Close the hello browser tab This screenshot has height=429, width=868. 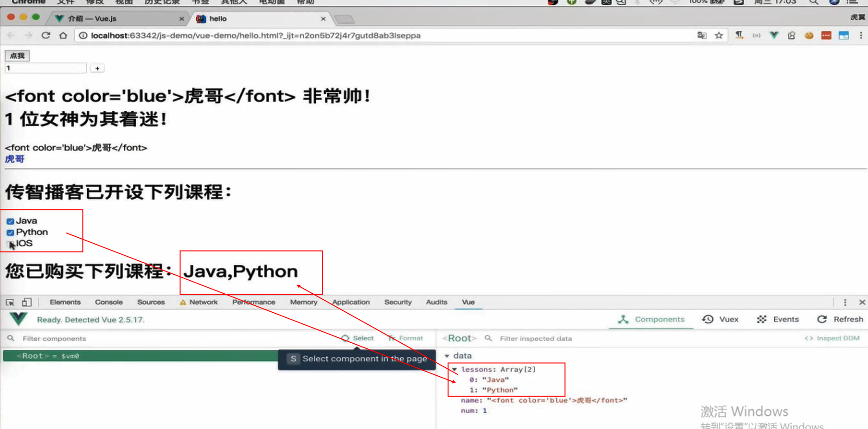coord(323,19)
